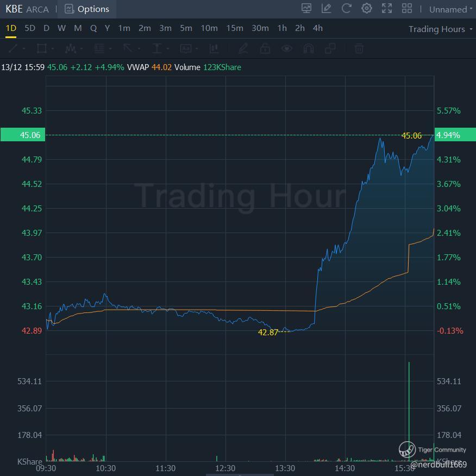Viewport: 476px width, 476px height.
Task: Select the Fibonacci levels drawing tool
Action: click(x=99, y=48)
